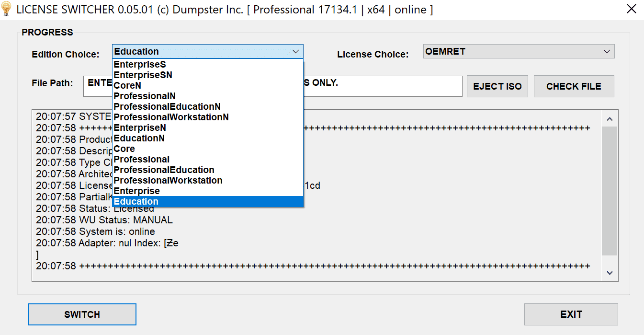This screenshot has width=644, height=335.
Task: Click EXIT to quit License Switcher
Action: point(571,314)
